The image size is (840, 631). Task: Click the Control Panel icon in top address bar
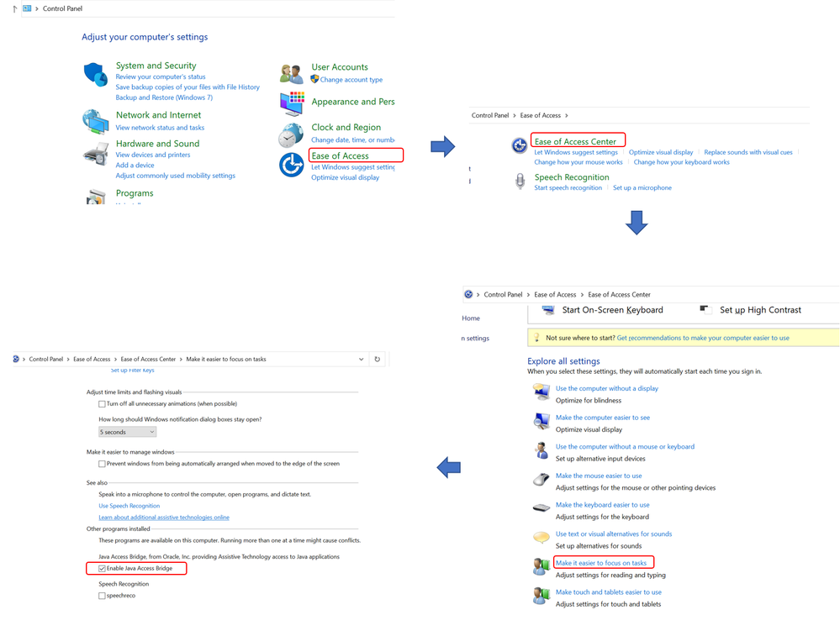[27, 8]
